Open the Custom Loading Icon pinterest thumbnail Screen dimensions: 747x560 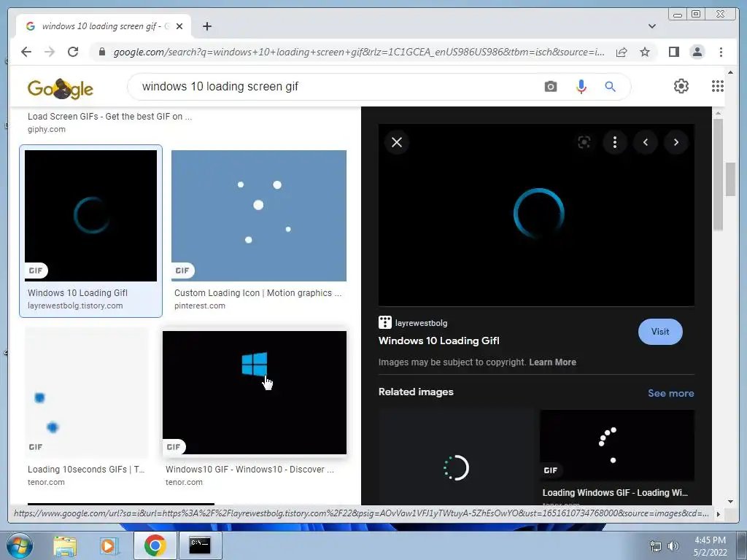click(x=259, y=216)
